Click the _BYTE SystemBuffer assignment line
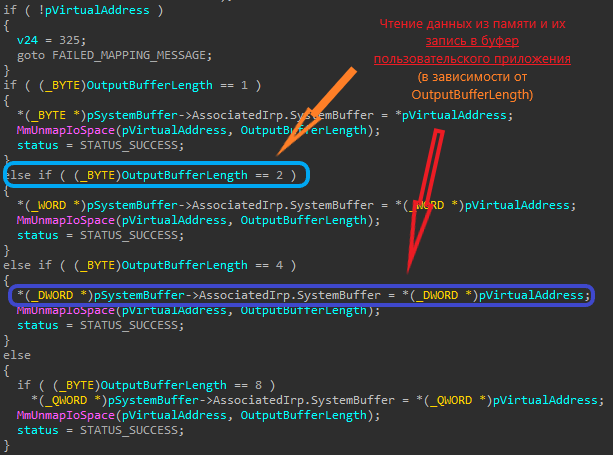 (265, 115)
